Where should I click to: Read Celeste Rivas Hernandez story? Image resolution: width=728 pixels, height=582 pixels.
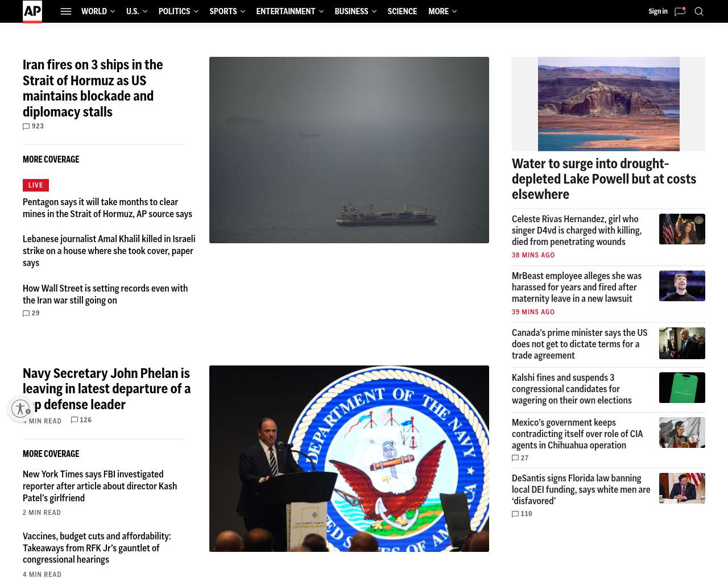coord(577,230)
